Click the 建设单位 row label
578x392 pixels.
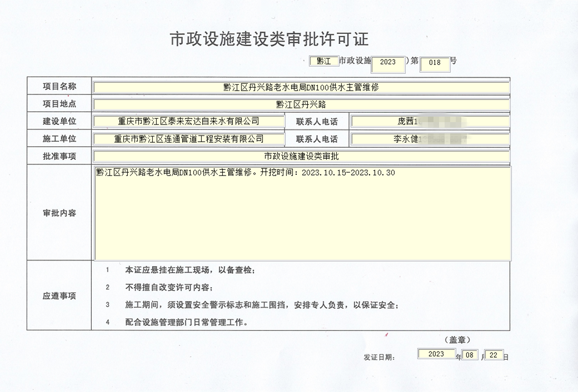(x=59, y=121)
